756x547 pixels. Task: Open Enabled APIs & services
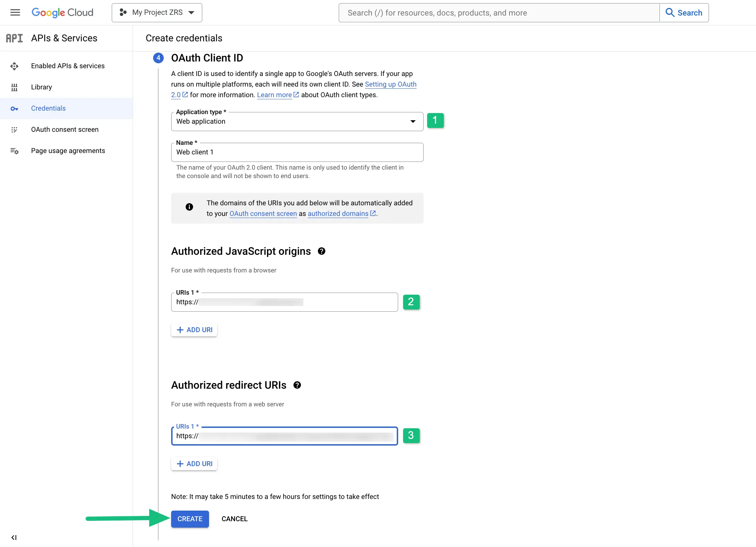click(68, 66)
